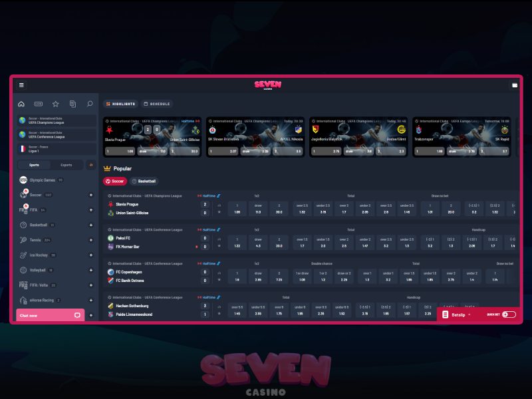Click the eHorse Racing icon
Viewport: 532px width, 399px height.
click(x=23, y=301)
